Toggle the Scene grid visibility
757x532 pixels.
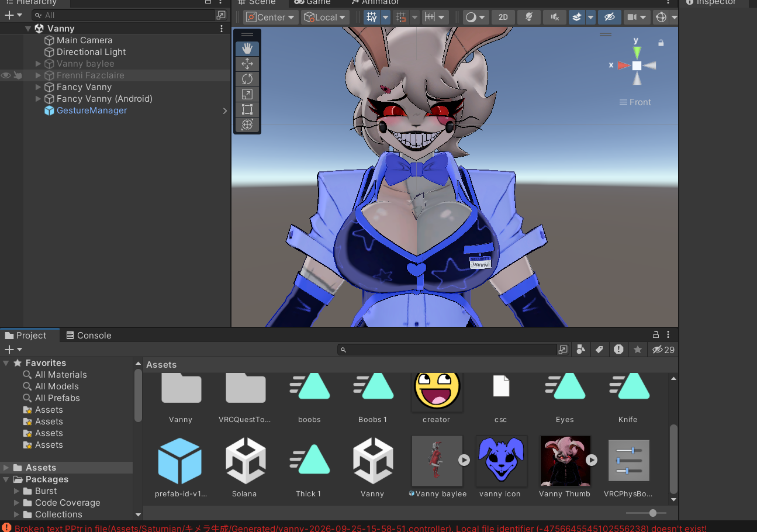[371, 18]
